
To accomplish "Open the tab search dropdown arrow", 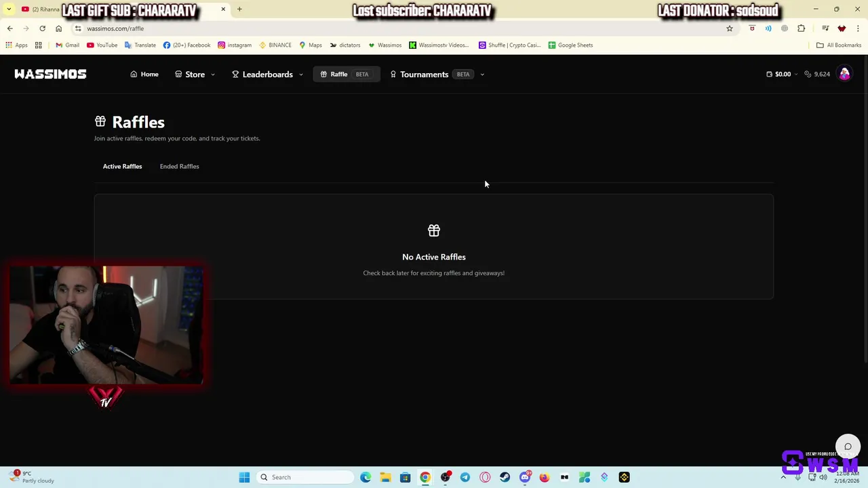I will click(9, 9).
